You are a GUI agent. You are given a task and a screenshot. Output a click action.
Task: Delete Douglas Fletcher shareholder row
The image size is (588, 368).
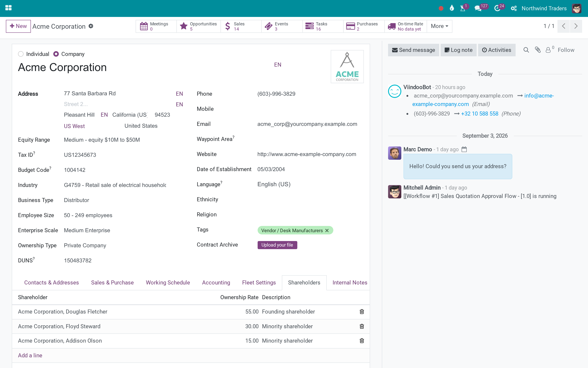(x=362, y=312)
